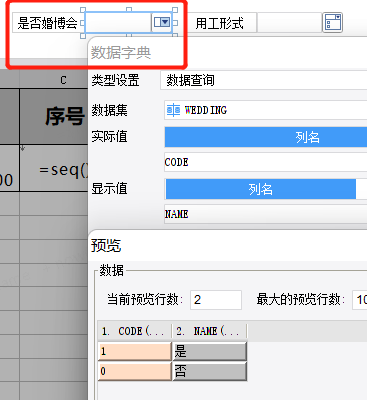367x400 pixels.
Task: Select preview cell with CODE value 1
Action: click(x=135, y=351)
